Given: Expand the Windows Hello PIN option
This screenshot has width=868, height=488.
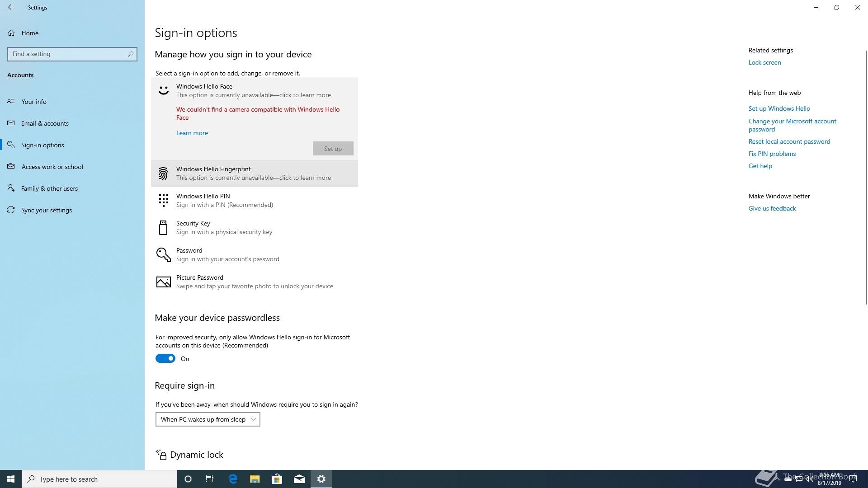Looking at the screenshot, I should [x=255, y=200].
